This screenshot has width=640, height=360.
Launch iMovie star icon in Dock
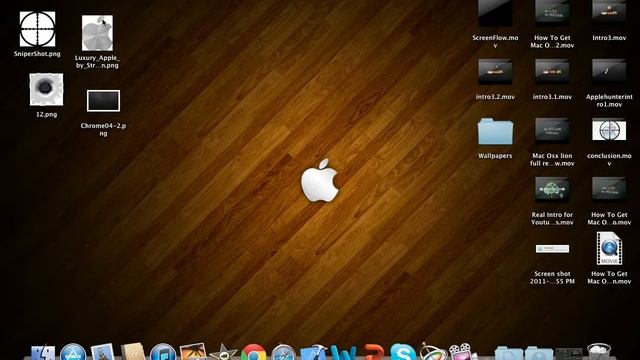[x=223, y=352]
